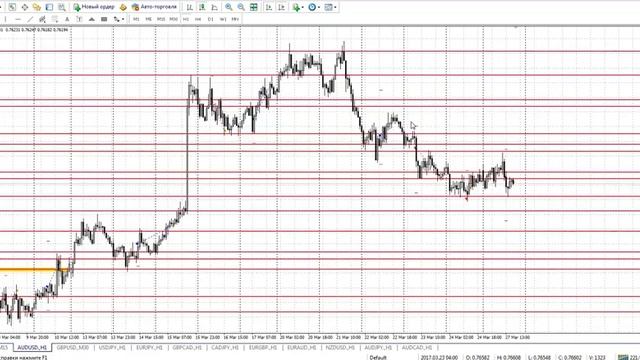Set timeframe to MN monthly
Viewport: 640px width, 360px height.
coord(235,19)
